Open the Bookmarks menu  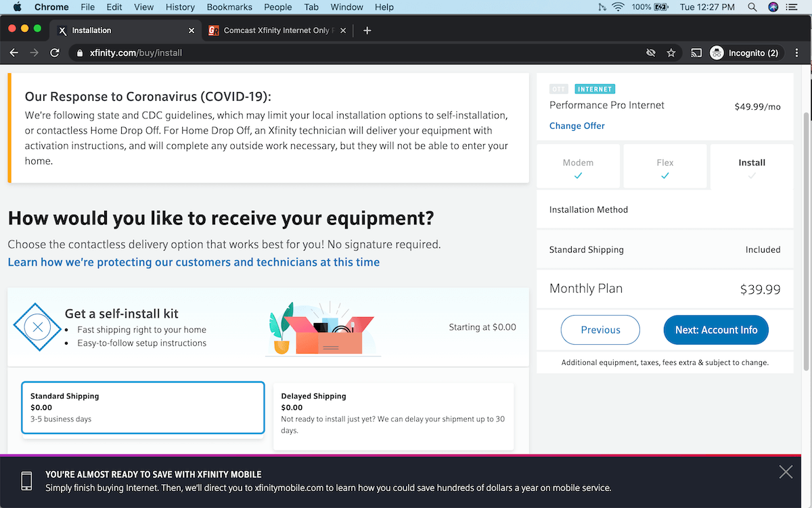(230, 7)
